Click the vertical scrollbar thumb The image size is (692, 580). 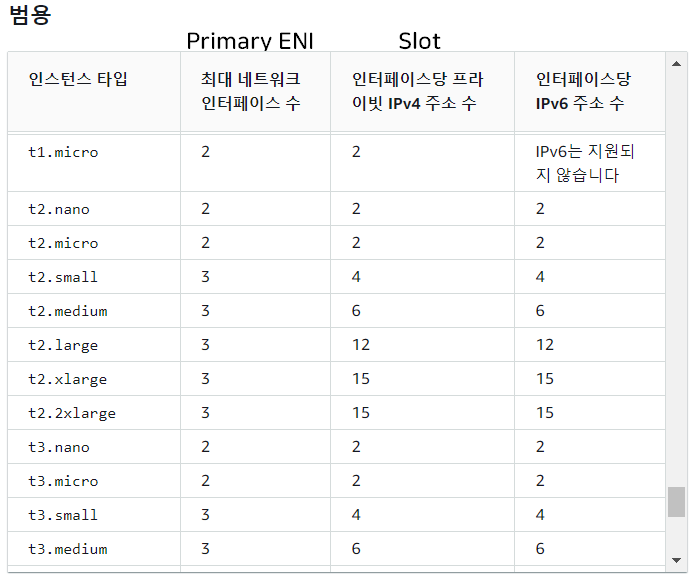point(676,501)
